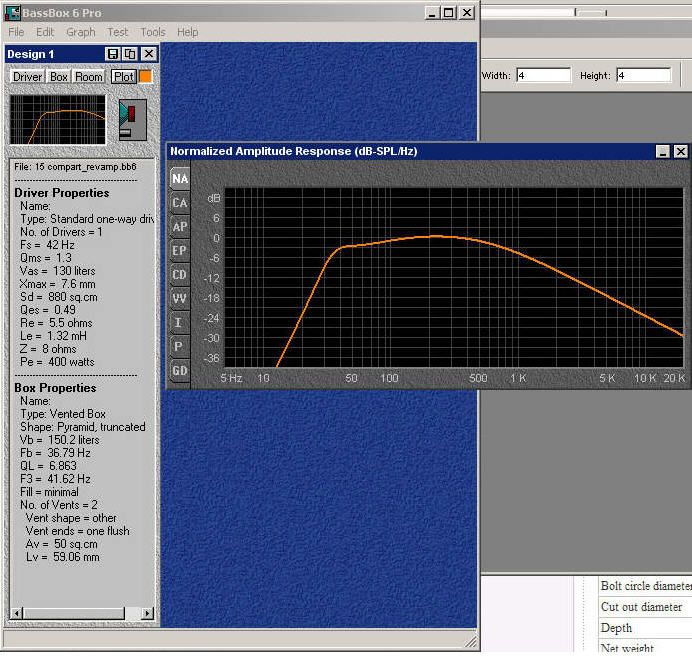Click the BassBox 6 Pro title bar icon
This screenshot has height=658, width=692.
coord(10,12)
